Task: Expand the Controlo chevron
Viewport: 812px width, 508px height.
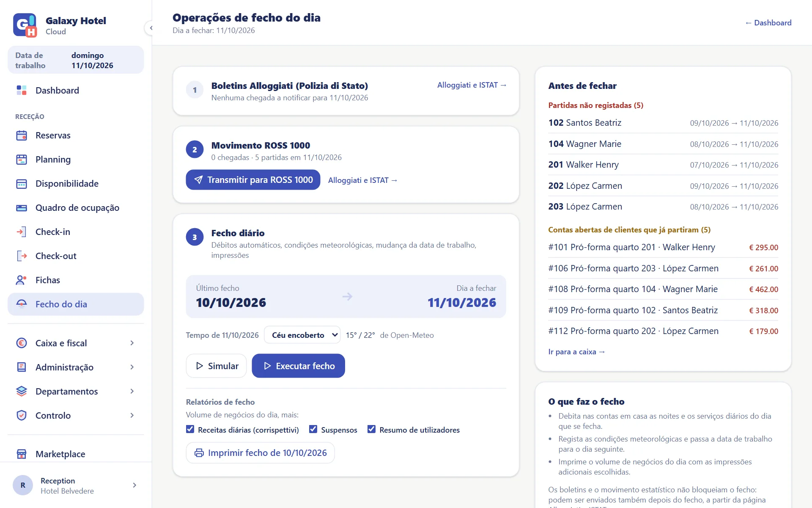Action: tap(132, 415)
